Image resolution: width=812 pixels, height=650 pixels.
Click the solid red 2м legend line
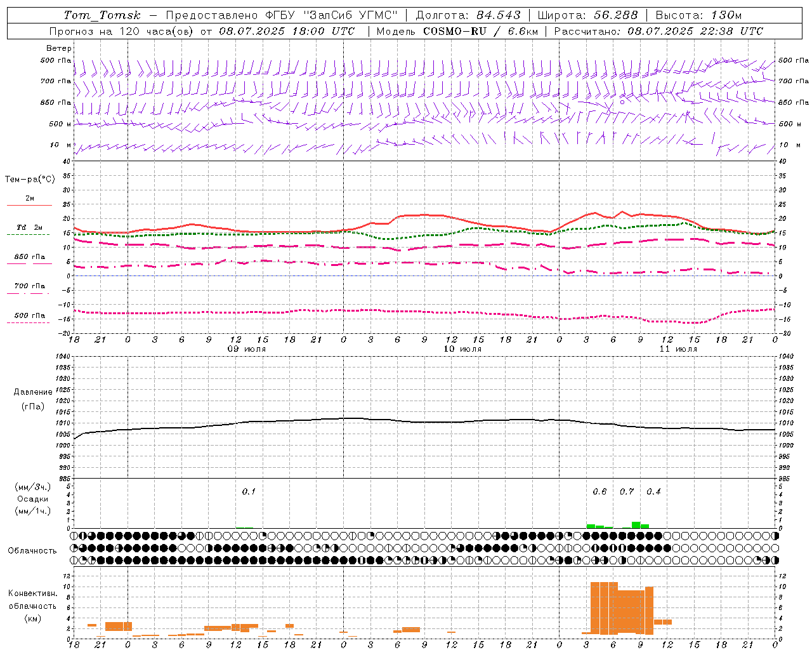[29, 205]
